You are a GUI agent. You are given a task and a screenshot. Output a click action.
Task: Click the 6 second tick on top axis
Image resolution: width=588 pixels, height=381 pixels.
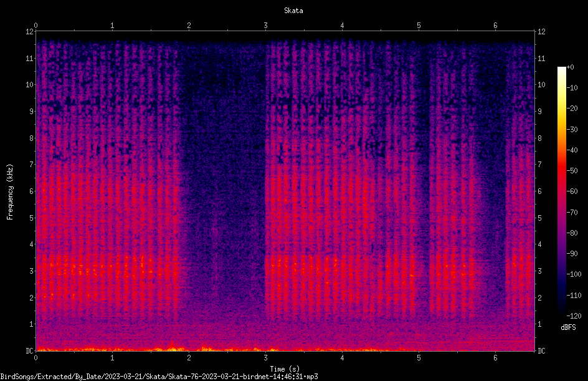(x=495, y=26)
